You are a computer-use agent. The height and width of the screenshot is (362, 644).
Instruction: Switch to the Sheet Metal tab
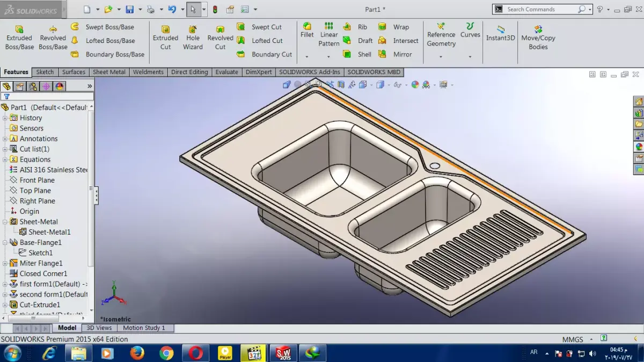109,72
